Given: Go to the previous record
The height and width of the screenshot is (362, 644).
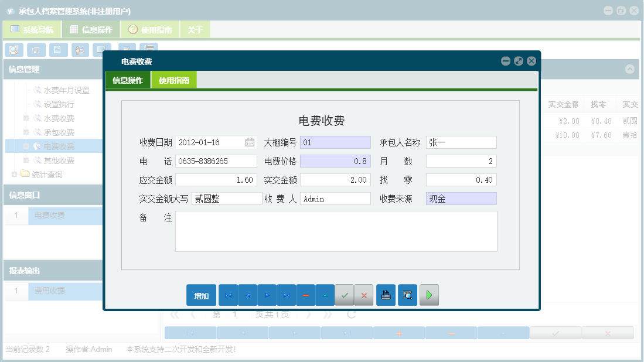Looking at the screenshot, I should click(x=247, y=295).
